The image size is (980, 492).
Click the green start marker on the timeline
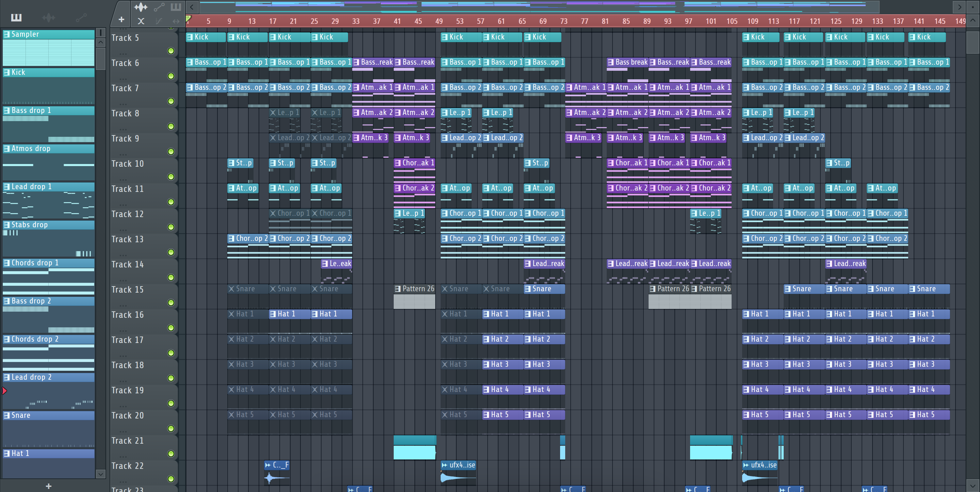point(188,18)
